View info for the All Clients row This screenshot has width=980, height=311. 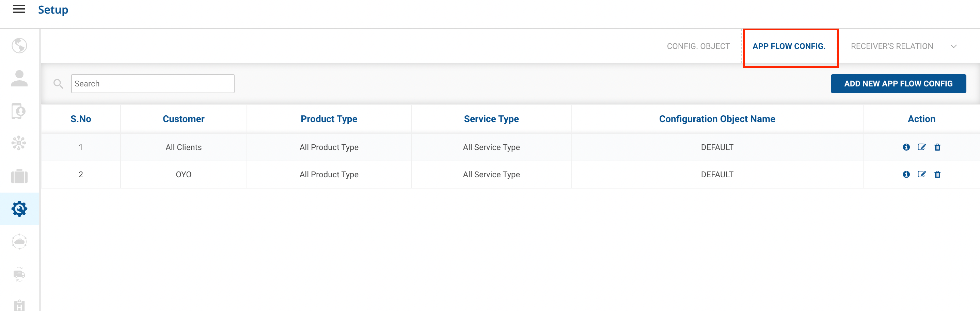(906, 147)
